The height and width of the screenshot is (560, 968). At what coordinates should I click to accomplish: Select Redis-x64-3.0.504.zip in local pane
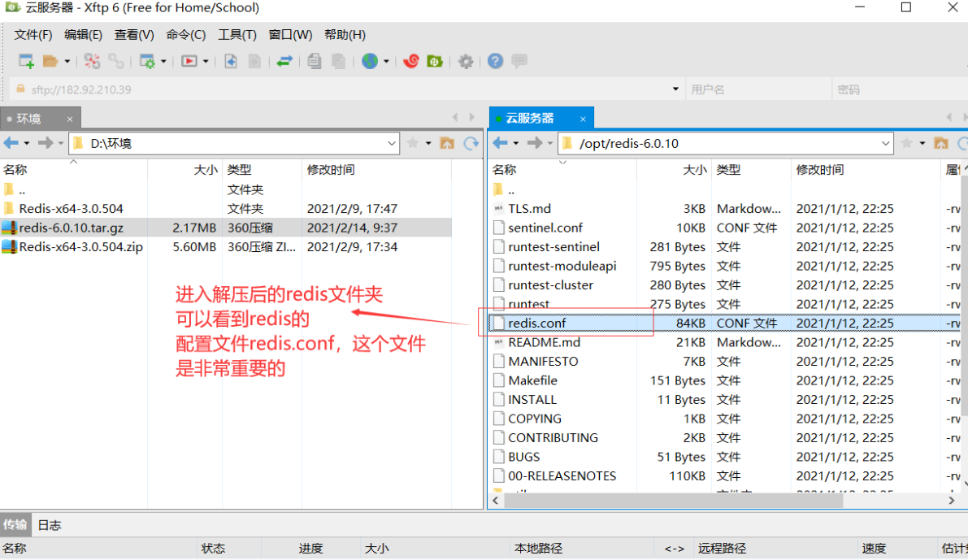(x=226, y=247)
